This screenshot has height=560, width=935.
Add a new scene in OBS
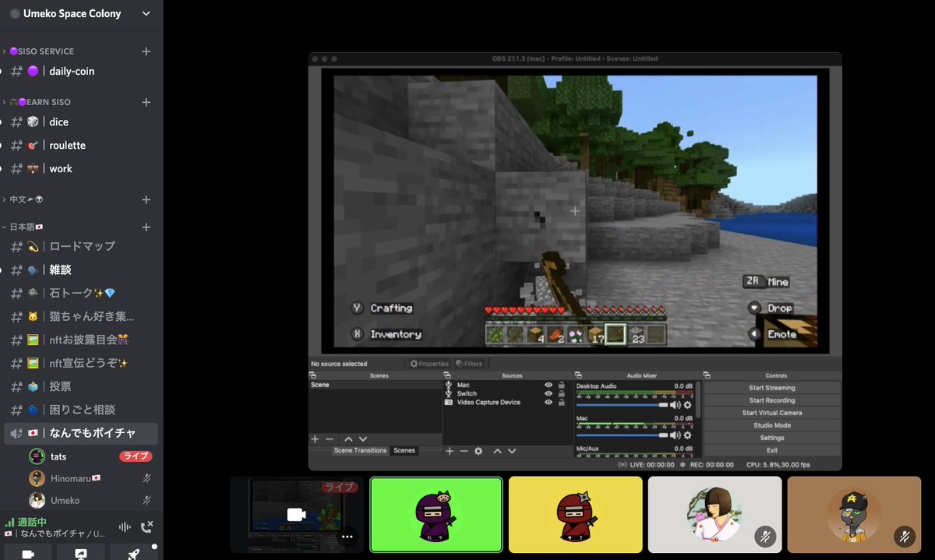click(315, 439)
